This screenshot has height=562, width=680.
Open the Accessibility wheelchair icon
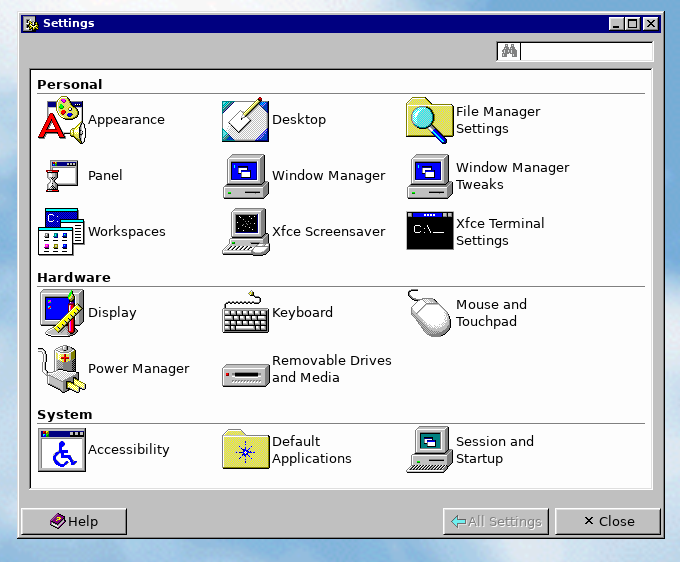point(62,450)
